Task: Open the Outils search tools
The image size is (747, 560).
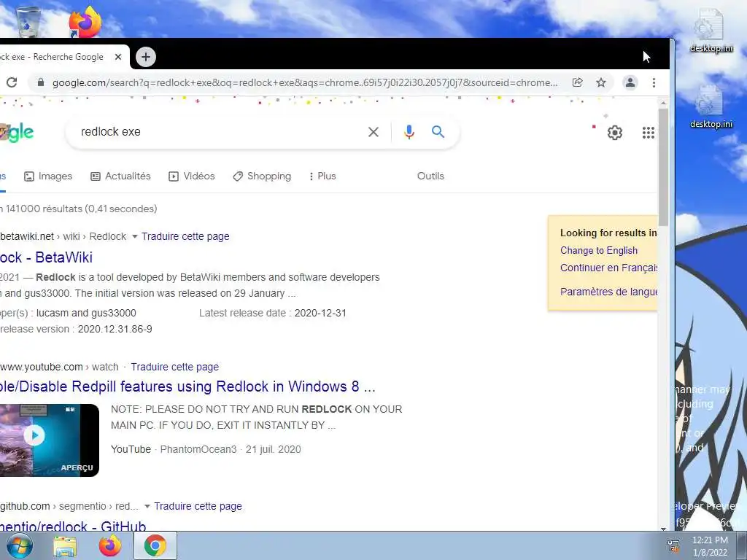Action: coord(430,176)
